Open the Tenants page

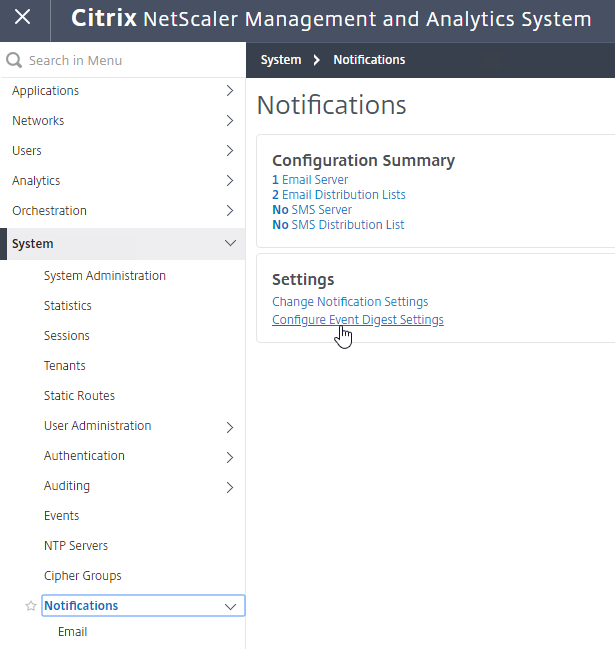coord(65,365)
